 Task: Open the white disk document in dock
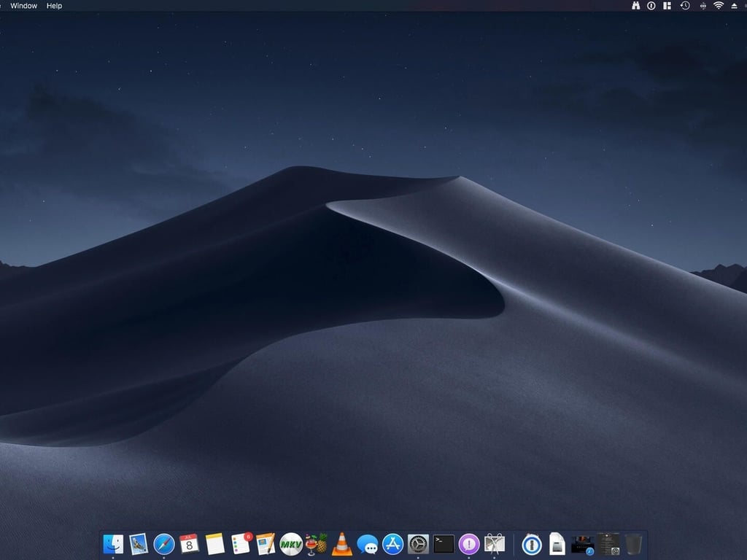(557, 544)
